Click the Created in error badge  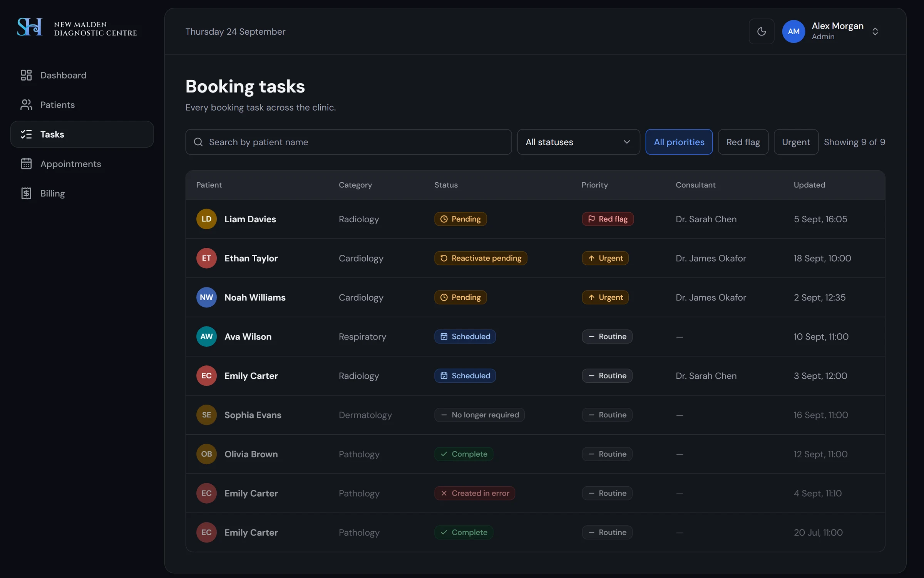pyautogui.click(x=475, y=493)
